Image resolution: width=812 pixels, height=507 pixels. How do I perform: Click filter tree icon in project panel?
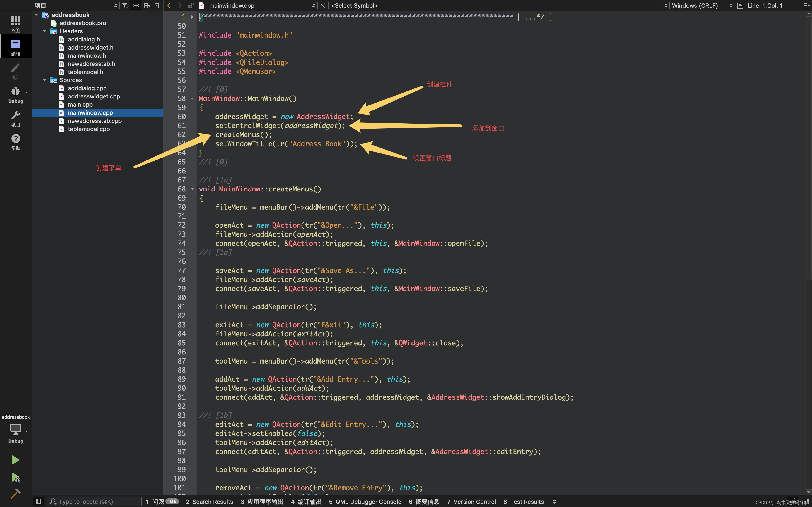coord(125,5)
